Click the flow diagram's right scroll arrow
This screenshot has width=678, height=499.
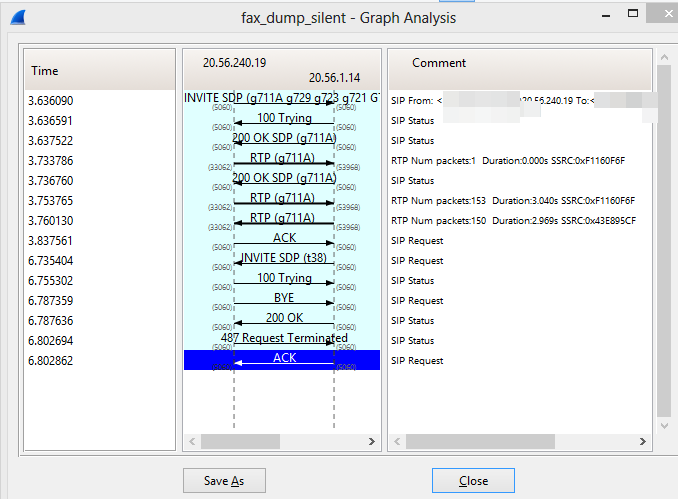(x=371, y=441)
